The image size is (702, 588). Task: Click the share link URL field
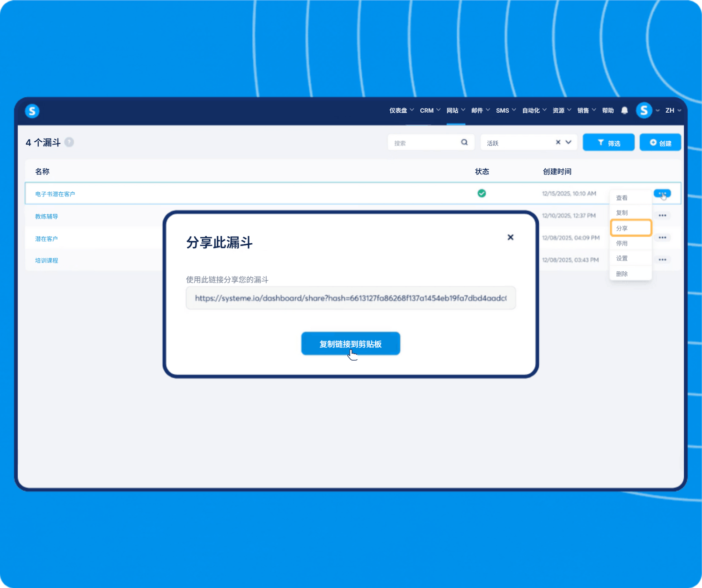(351, 298)
